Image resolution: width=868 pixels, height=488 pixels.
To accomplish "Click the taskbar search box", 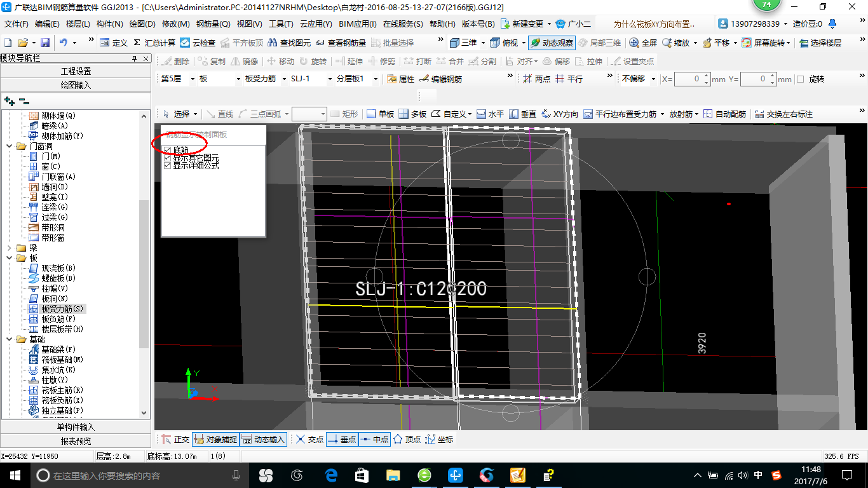I will tap(139, 475).
